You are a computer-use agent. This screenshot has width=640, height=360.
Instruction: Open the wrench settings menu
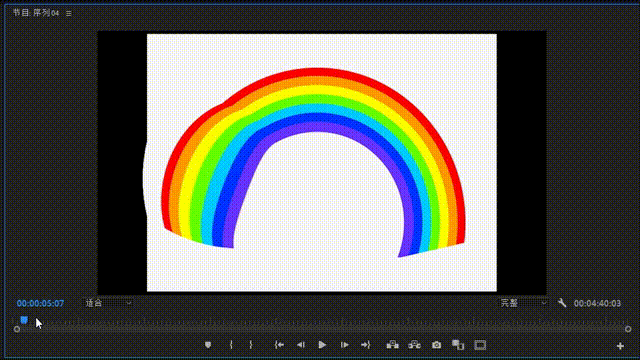(562, 303)
